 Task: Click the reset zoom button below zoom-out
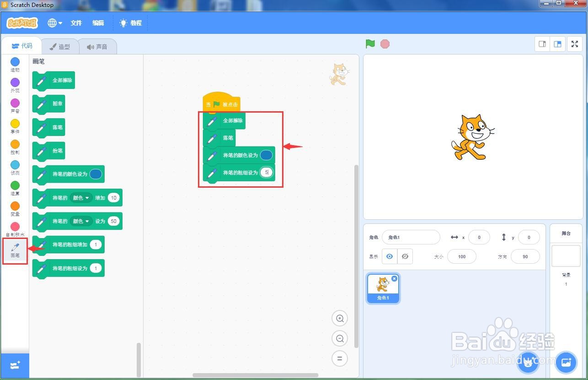(340, 358)
